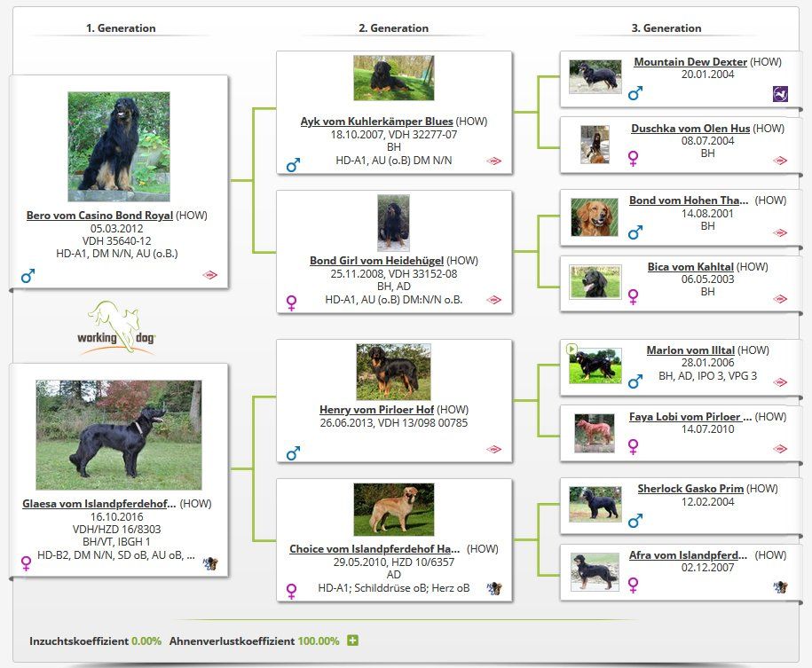Click the purple club badge on Mountain Dew Dexter

[x=780, y=94]
